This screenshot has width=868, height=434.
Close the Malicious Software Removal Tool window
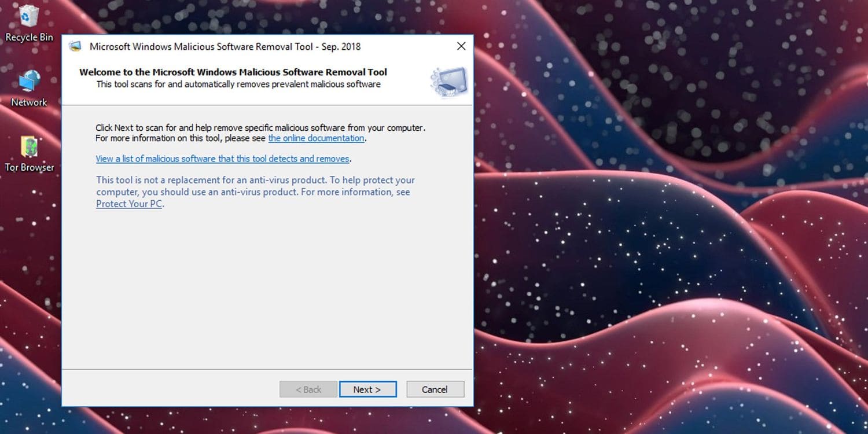coord(461,46)
